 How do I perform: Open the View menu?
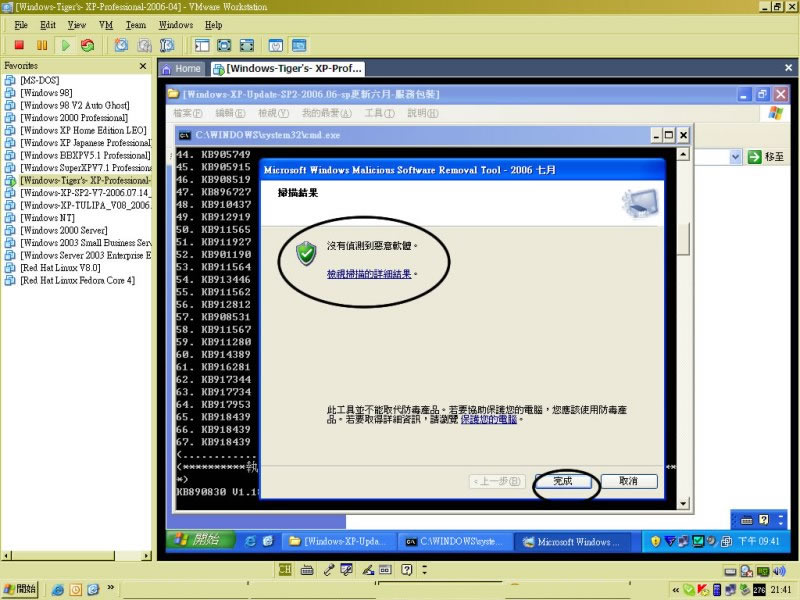[x=77, y=25]
